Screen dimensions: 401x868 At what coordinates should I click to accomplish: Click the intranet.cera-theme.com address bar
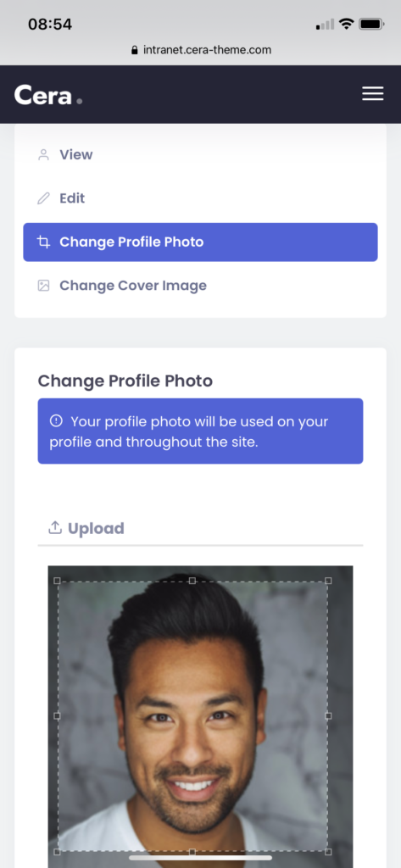(200, 50)
